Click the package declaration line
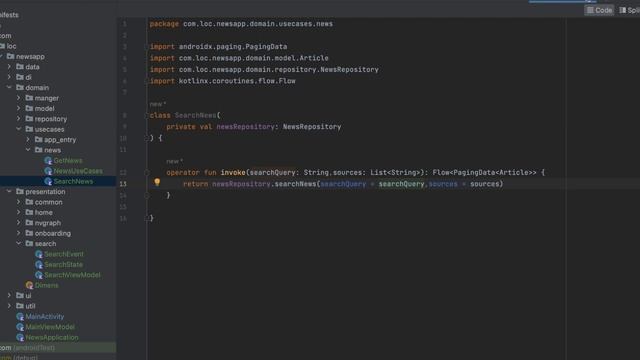Image resolution: width=640 pixels, height=360 pixels. point(241,24)
